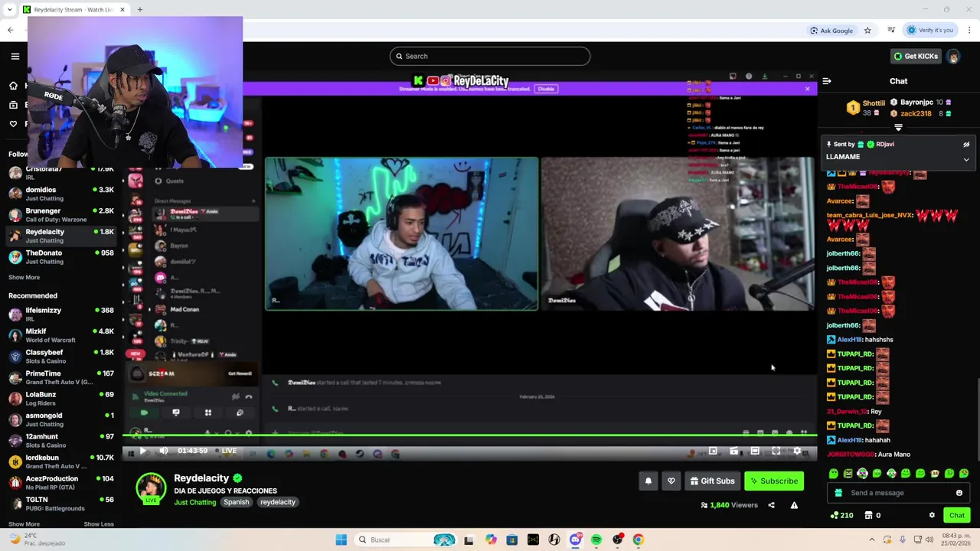
Task: Click the Kick Search field
Action: (x=490, y=56)
